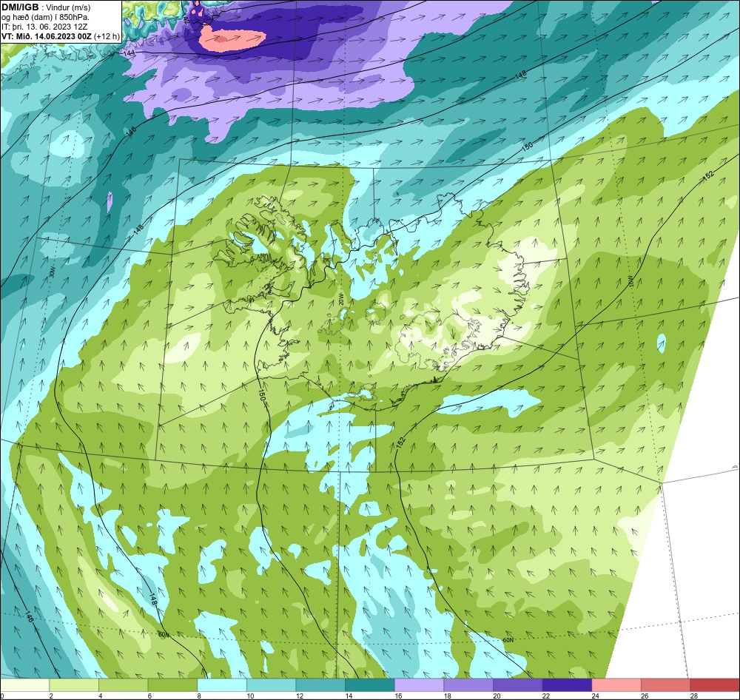Pick the 12–14 m/s teal legend swatch

click(x=320, y=685)
